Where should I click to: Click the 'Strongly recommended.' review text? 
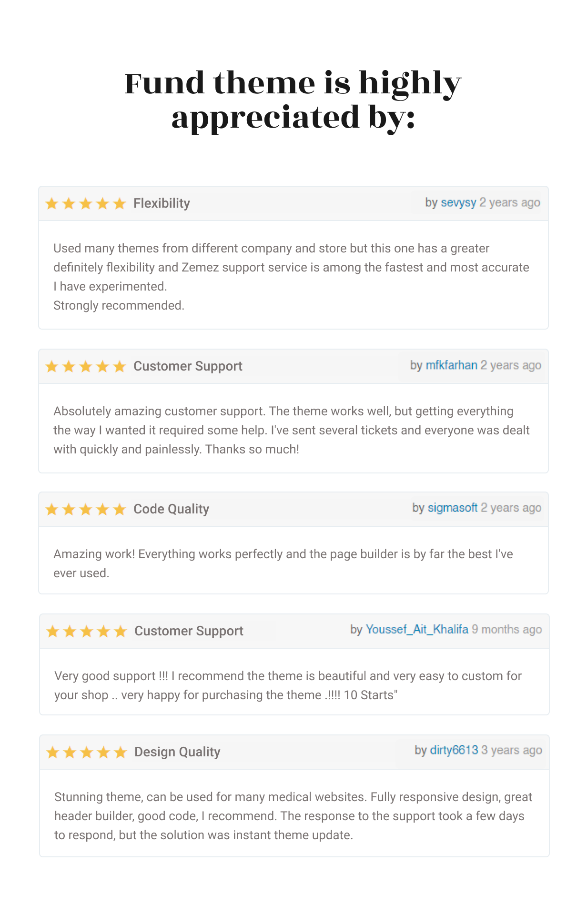(119, 305)
